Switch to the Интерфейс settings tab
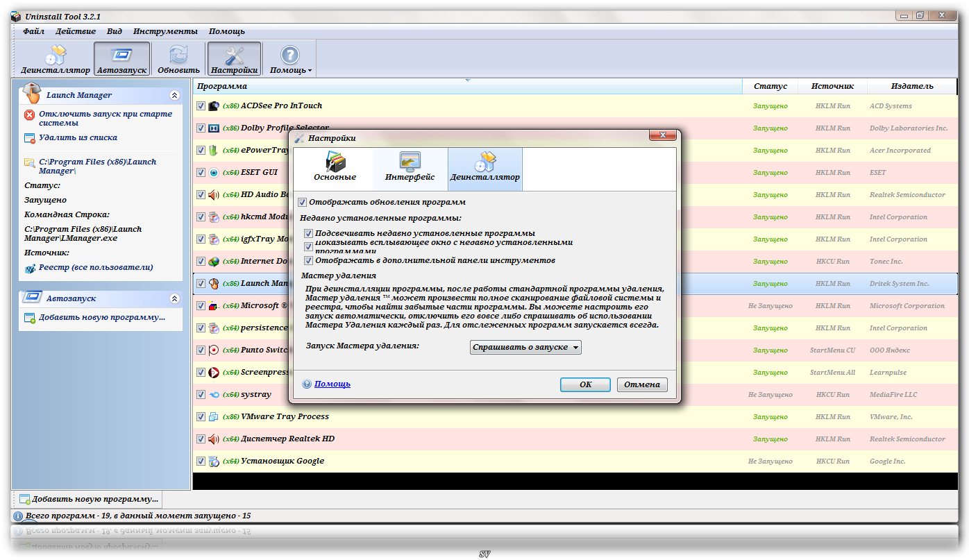Image resolution: width=969 pixels, height=560 pixels. tap(410, 168)
